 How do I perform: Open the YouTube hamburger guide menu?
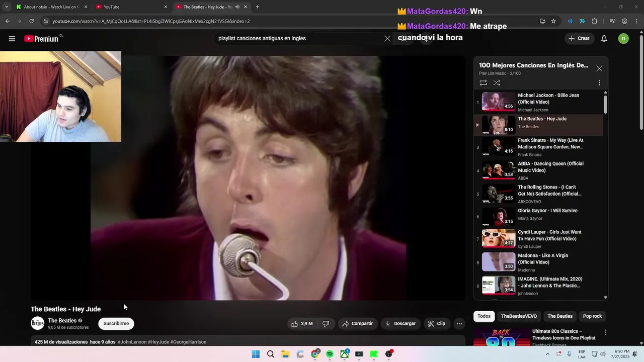click(x=12, y=38)
